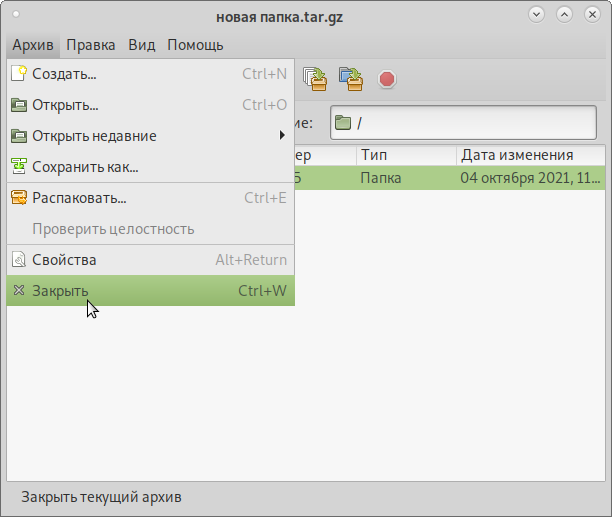Open the window menu button in the title bar
This screenshot has width=612, height=517.
point(17,15)
